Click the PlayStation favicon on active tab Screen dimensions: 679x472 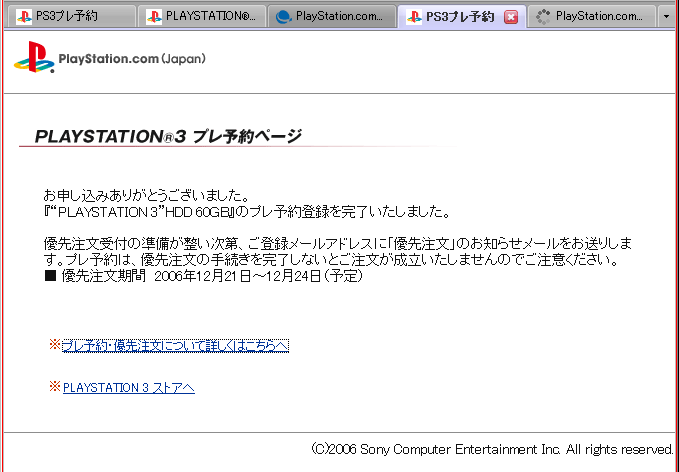(414, 17)
